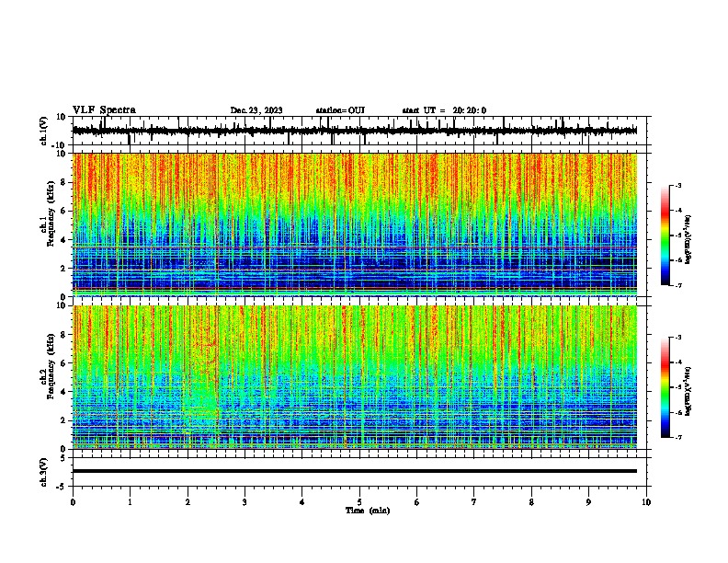The image size is (728, 563).
Task: Click the ch.1 colorbar 'log(PSD)' label
Action: pos(688,240)
